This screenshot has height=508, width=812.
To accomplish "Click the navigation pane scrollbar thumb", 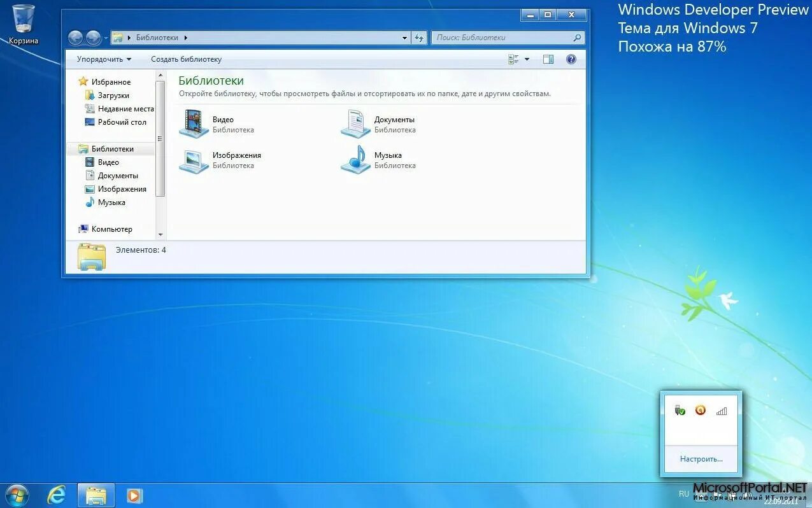I will (x=160, y=139).
